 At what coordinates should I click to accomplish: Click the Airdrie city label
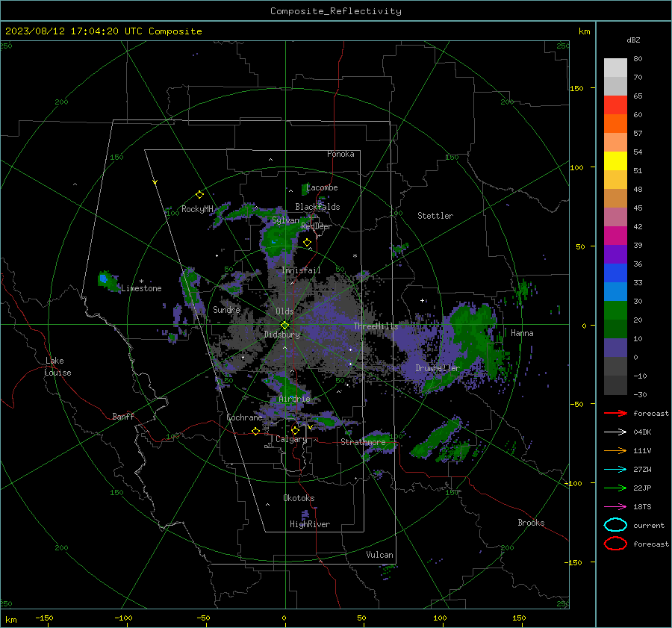294,399
